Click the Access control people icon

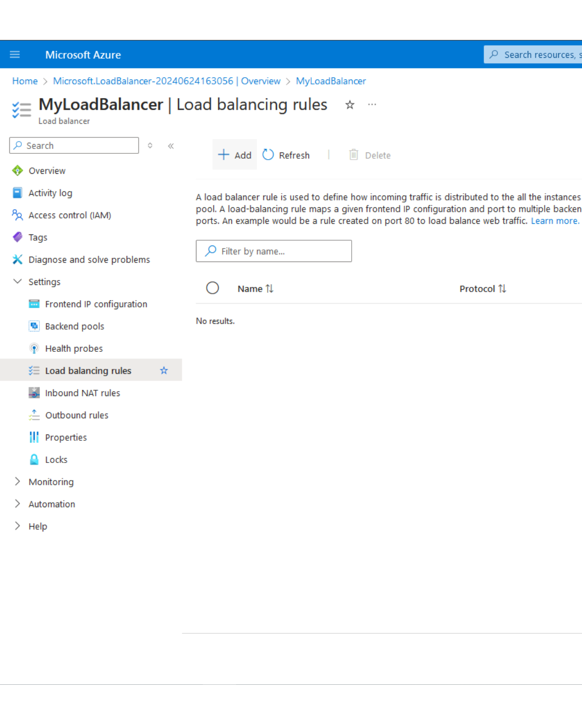pos(17,215)
